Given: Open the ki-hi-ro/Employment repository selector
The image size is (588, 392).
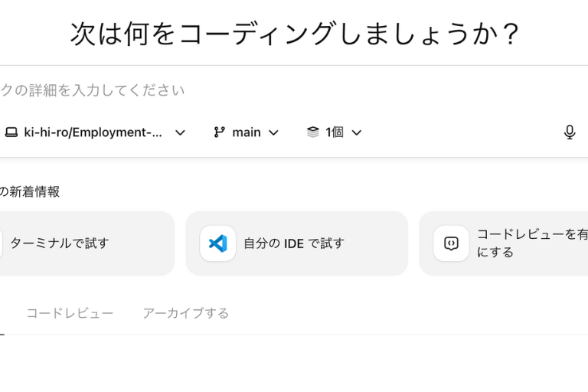Looking at the screenshot, I should click(x=93, y=132).
